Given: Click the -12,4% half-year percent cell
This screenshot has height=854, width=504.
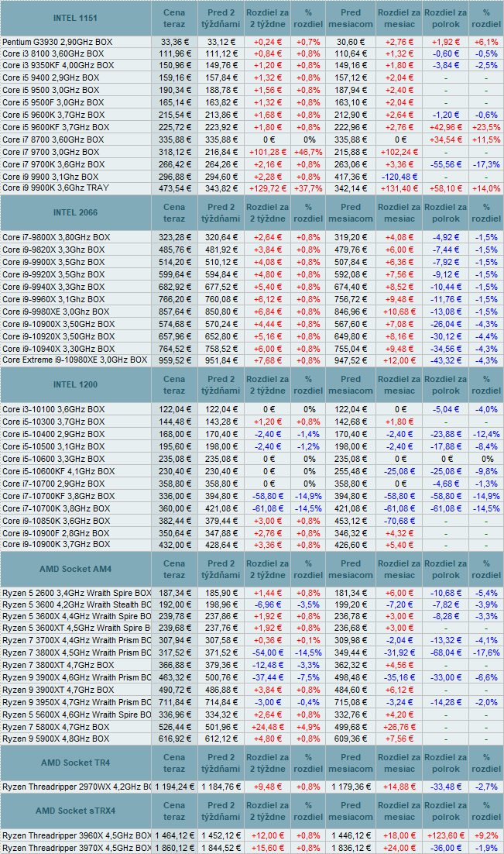Looking at the screenshot, I should coord(486,434).
